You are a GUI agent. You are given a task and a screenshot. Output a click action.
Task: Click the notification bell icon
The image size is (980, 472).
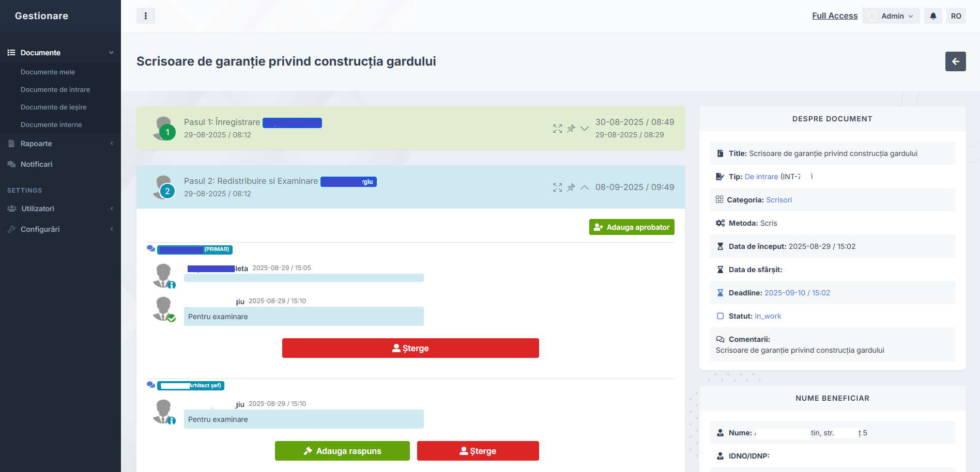click(x=933, y=16)
